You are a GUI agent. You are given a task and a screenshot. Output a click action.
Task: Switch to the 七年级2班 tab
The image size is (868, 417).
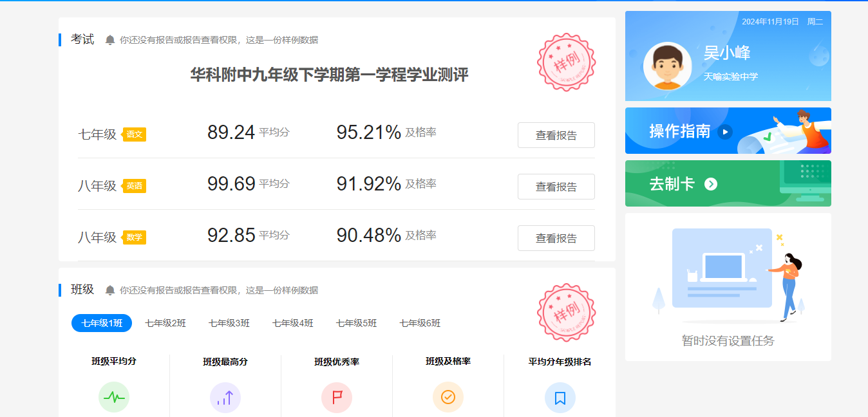[165, 323]
